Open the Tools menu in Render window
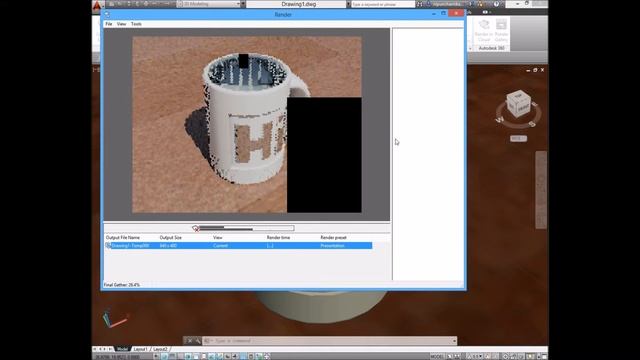This screenshot has width=640, height=360. [x=136, y=24]
